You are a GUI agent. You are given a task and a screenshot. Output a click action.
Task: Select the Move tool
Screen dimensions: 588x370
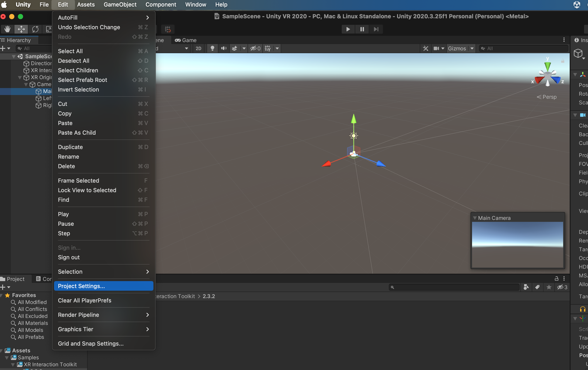tap(21, 29)
